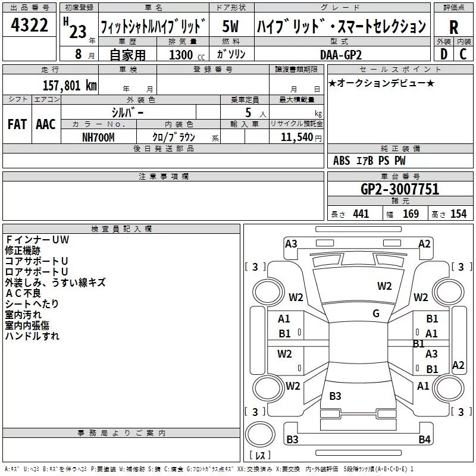
Task: Click the A2 mark on the right side sill
Action: pyautogui.click(x=458, y=365)
